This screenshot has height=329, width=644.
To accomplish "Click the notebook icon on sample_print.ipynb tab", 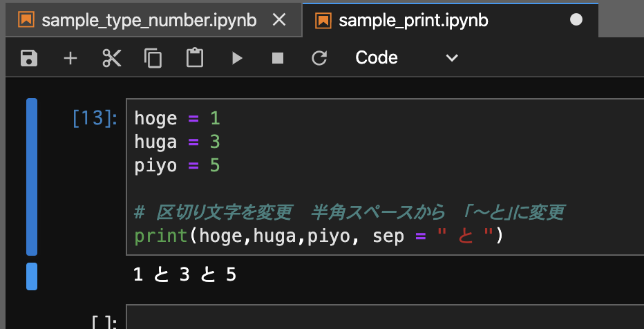I will [x=323, y=20].
